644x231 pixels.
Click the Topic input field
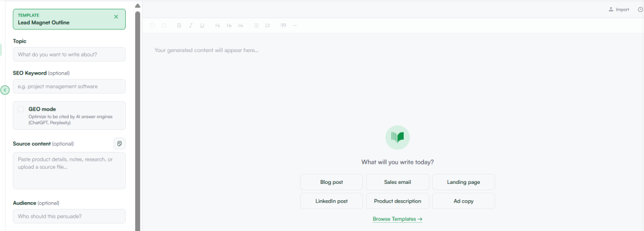(x=69, y=54)
